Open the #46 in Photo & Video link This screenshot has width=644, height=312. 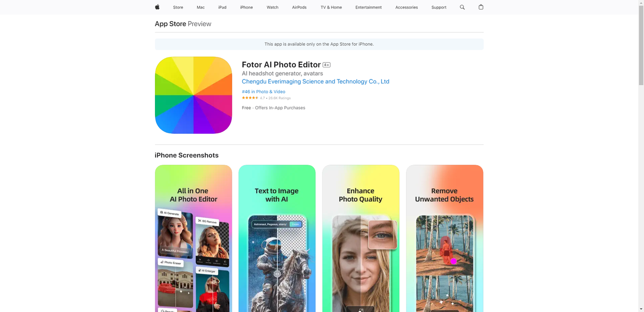[x=264, y=92]
